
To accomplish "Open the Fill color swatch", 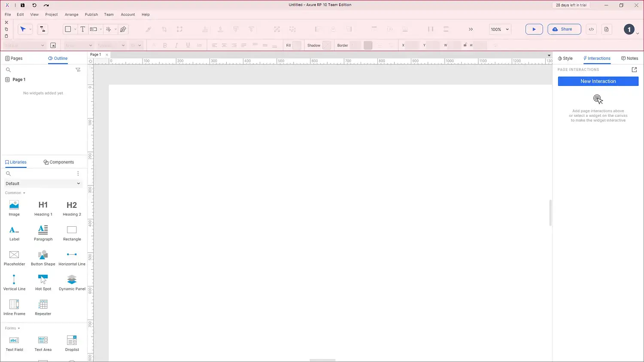I will pyautogui.click(x=297, y=45).
